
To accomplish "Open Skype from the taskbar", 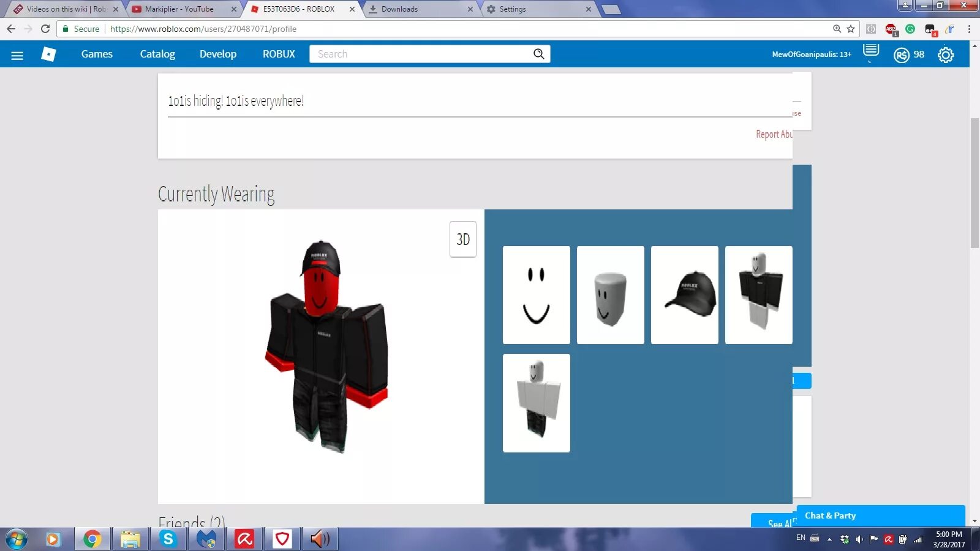I will (168, 539).
